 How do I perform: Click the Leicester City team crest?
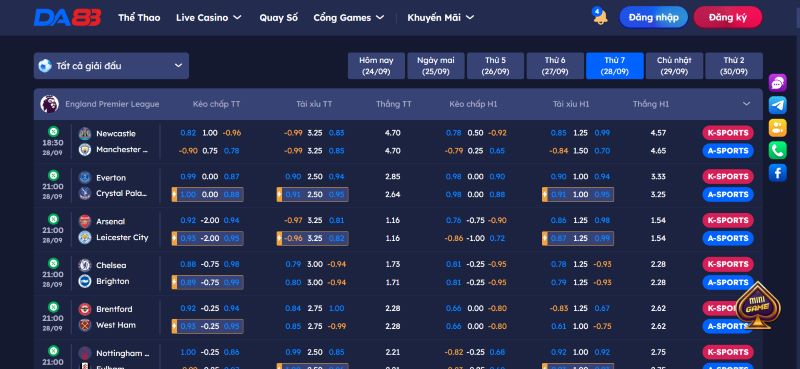[x=85, y=237]
